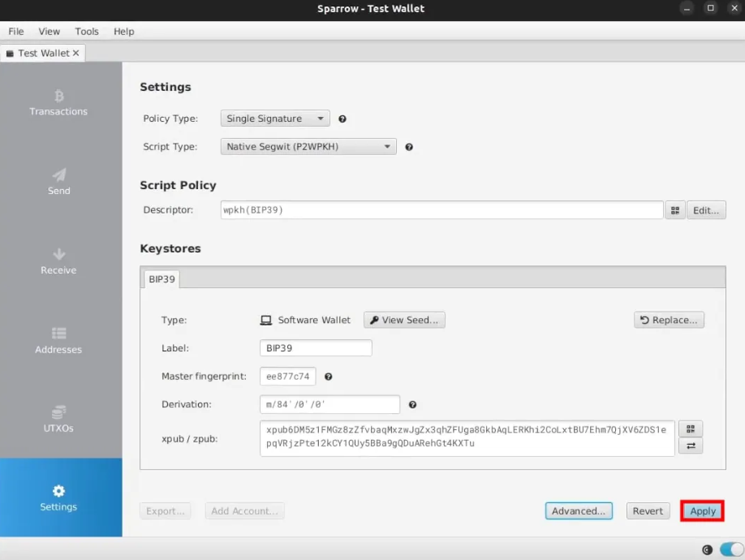The width and height of the screenshot is (745, 560).
Task: Click the Apply button
Action: (x=703, y=511)
